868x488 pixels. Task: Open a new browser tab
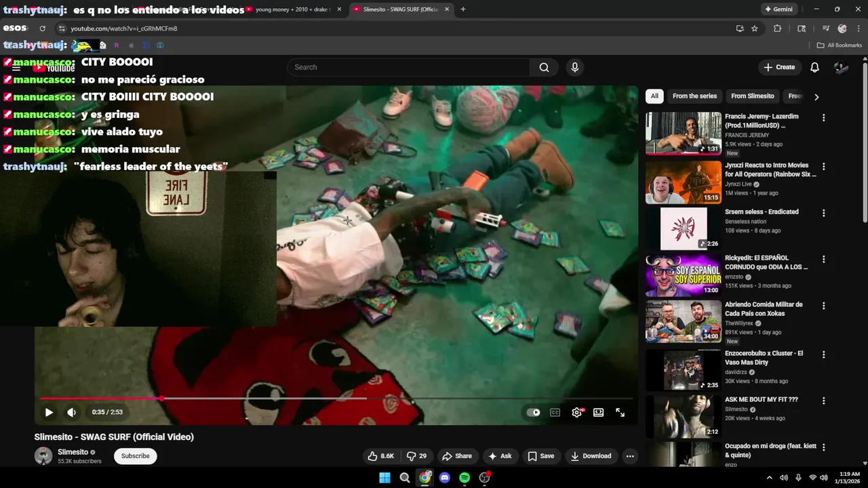click(x=463, y=9)
